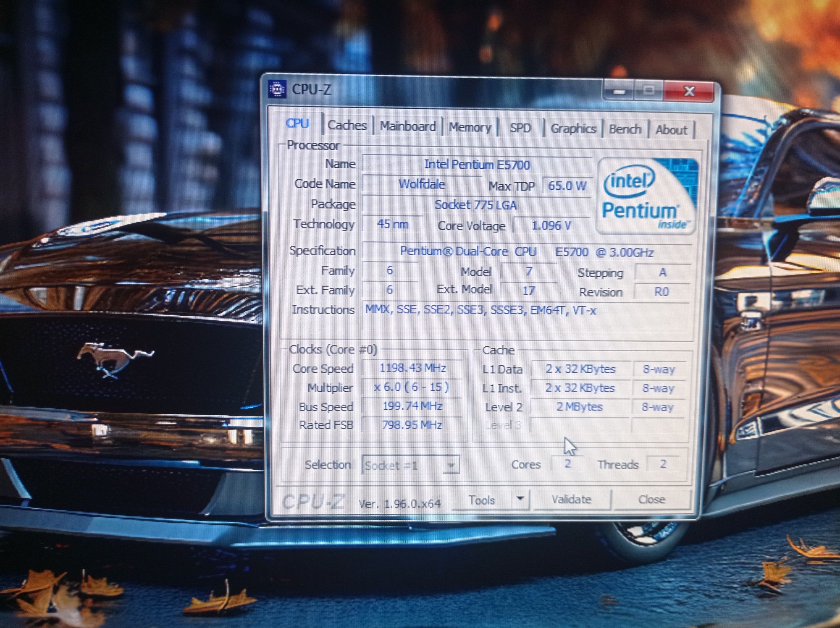Click the Multiplier value x 6.0 (6 - 15)
The width and height of the screenshot is (840, 628).
pyautogui.click(x=412, y=387)
